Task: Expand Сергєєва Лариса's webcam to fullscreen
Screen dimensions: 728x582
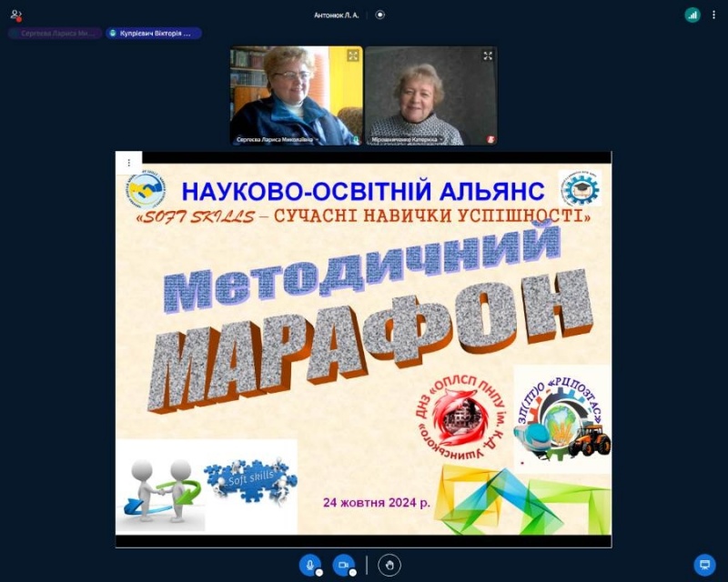Action: coord(353,56)
